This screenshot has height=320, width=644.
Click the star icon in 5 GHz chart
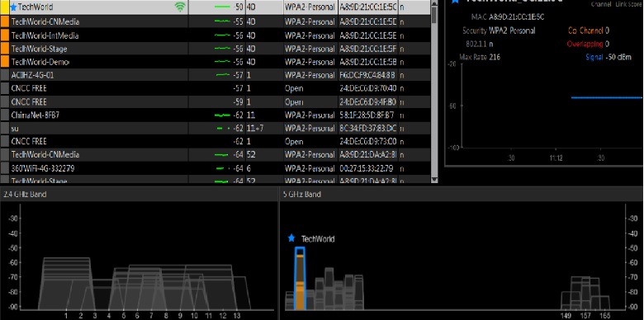291,238
